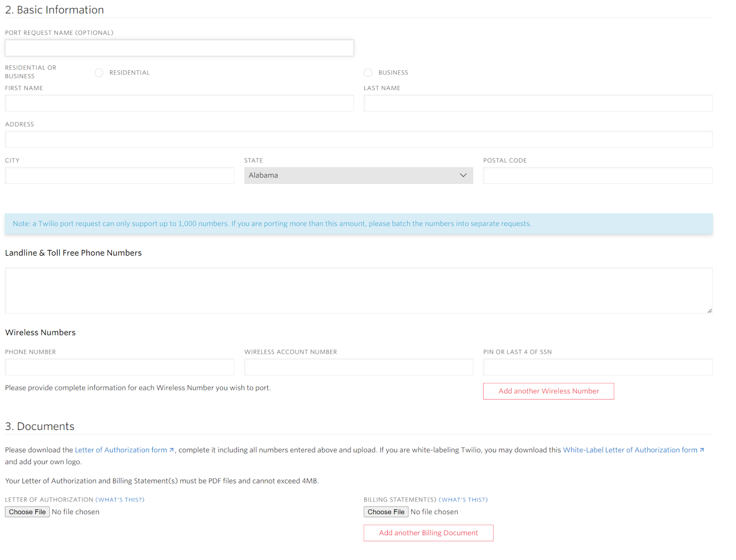
Task: Choose File for Letter of Authorization
Action: point(27,512)
